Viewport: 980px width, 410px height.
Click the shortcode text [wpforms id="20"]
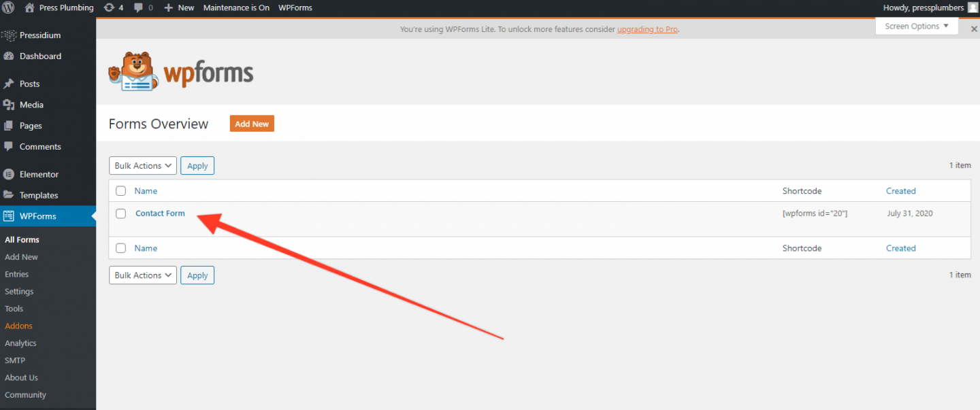pyautogui.click(x=815, y=213)
